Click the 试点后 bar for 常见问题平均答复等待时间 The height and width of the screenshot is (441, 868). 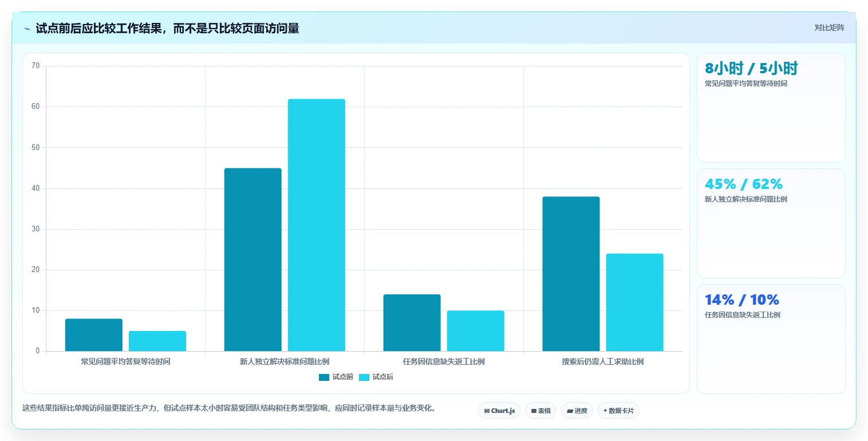tap(157, 341)
